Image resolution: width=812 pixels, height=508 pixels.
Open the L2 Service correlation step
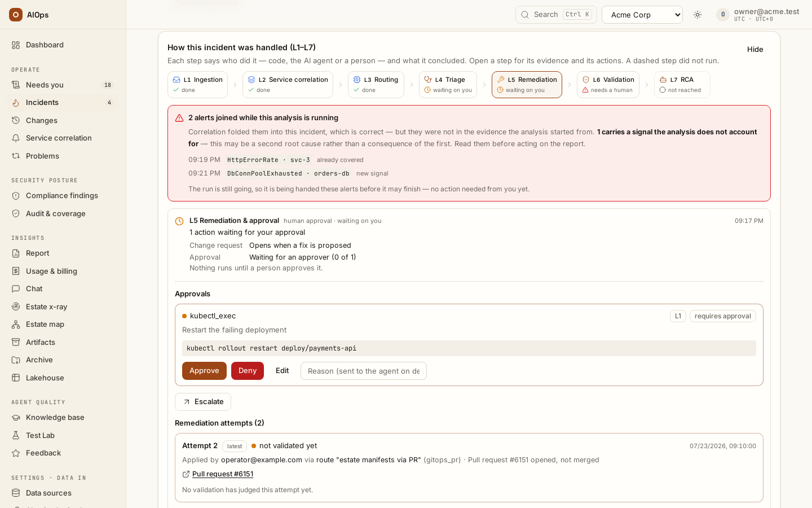click(x=288, y=85)
